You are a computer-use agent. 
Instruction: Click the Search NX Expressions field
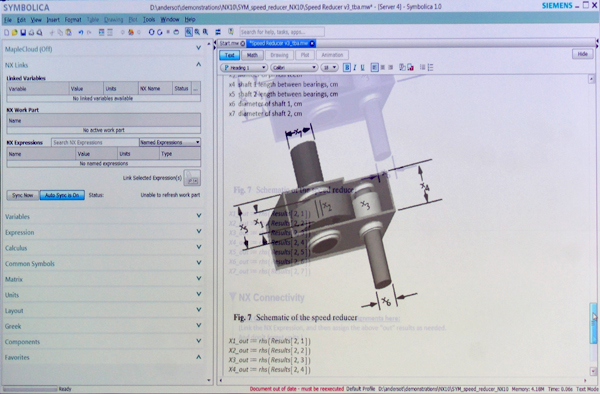(x=95, y=142)
